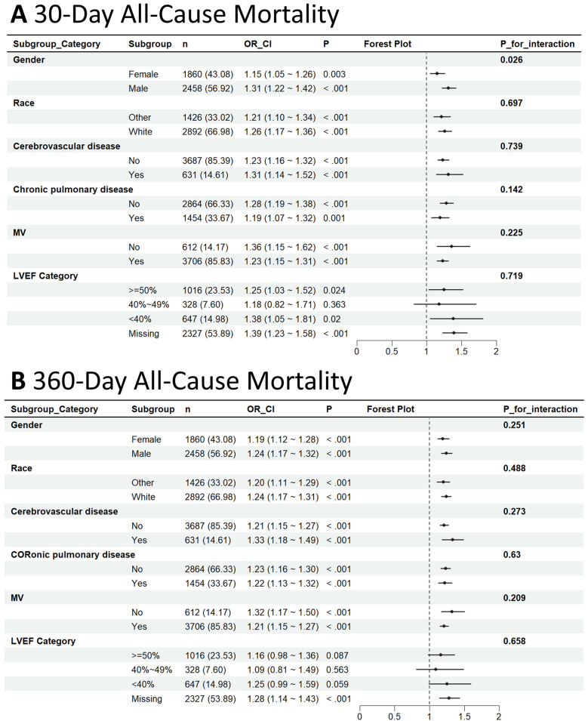Select the P_for_interaction column header in panel A

(x=537, y=44)
